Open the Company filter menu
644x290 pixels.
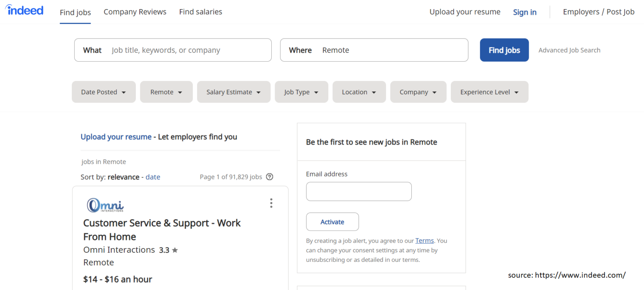pos(418,92)
